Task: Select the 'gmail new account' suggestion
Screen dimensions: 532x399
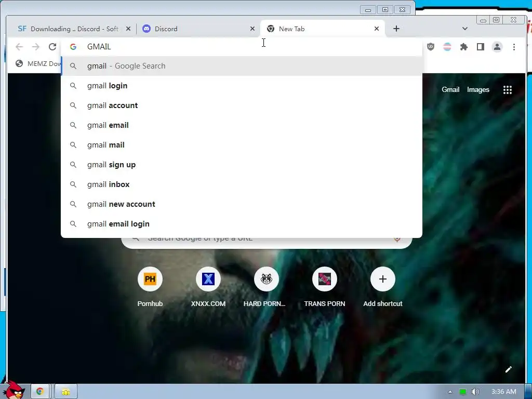Action: tap(242, 204)
